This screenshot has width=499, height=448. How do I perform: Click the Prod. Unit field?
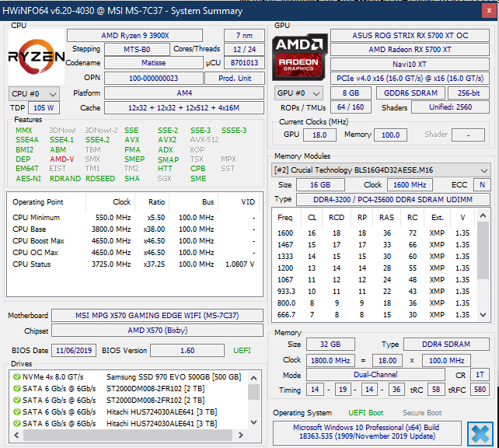pyautogui.click(x=235, y=78)
